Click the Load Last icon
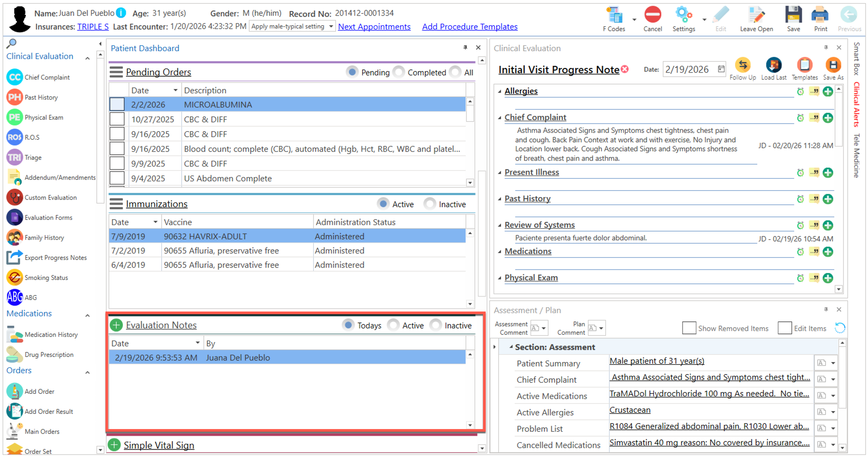Viewport: 868px width, 457px height. [773, 65]
